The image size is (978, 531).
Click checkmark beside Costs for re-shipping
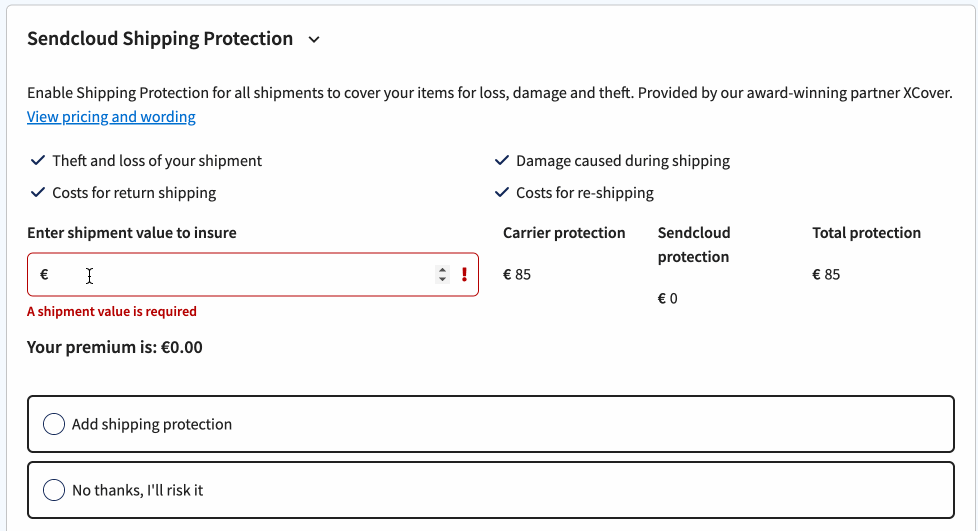pyautogui.click(x=501, y=192)
